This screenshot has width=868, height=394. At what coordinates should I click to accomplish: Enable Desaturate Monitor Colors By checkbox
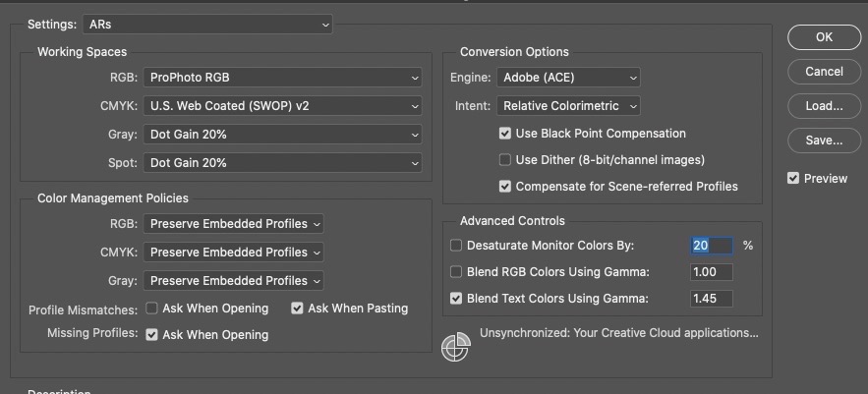click(x=456, y=246)
